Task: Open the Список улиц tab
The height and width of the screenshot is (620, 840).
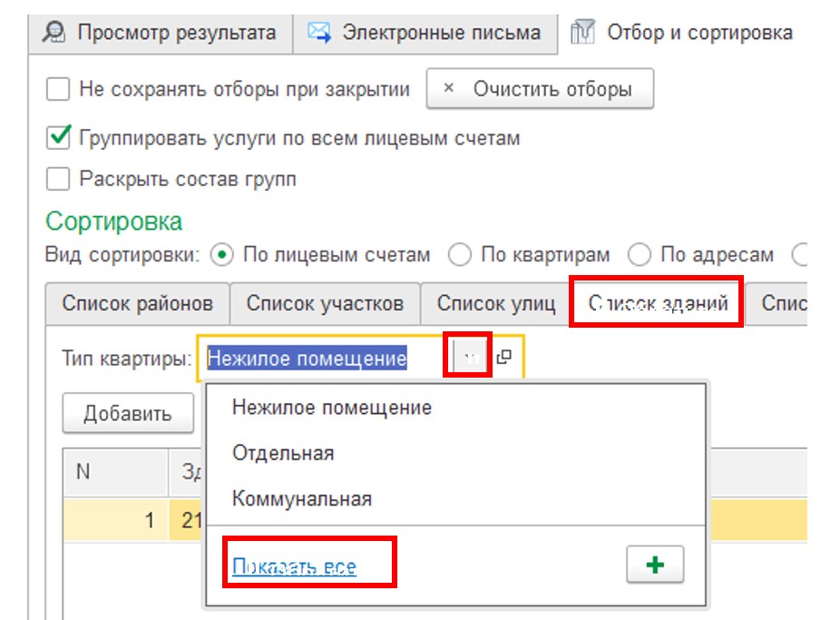Action: coord(496,303)
